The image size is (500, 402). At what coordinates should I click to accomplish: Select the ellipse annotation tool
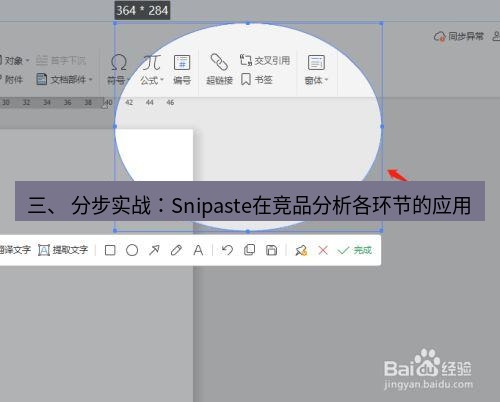click(132, 250)
